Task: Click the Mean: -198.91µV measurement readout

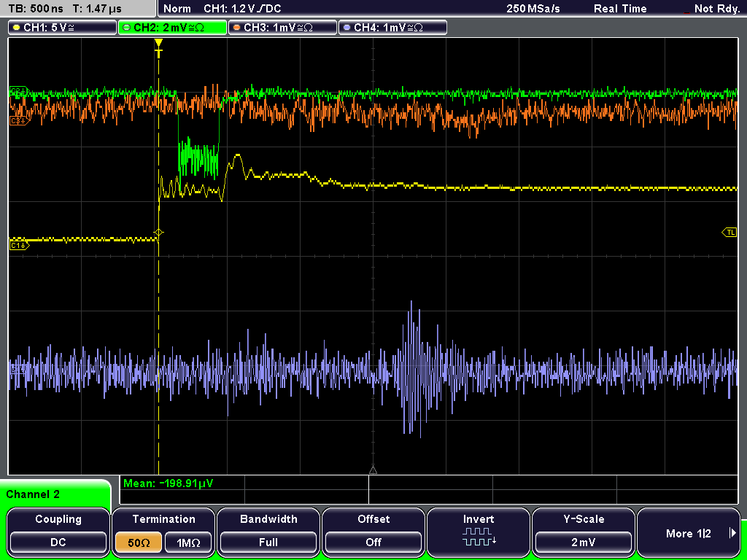Action: click(x=169, y=483)
